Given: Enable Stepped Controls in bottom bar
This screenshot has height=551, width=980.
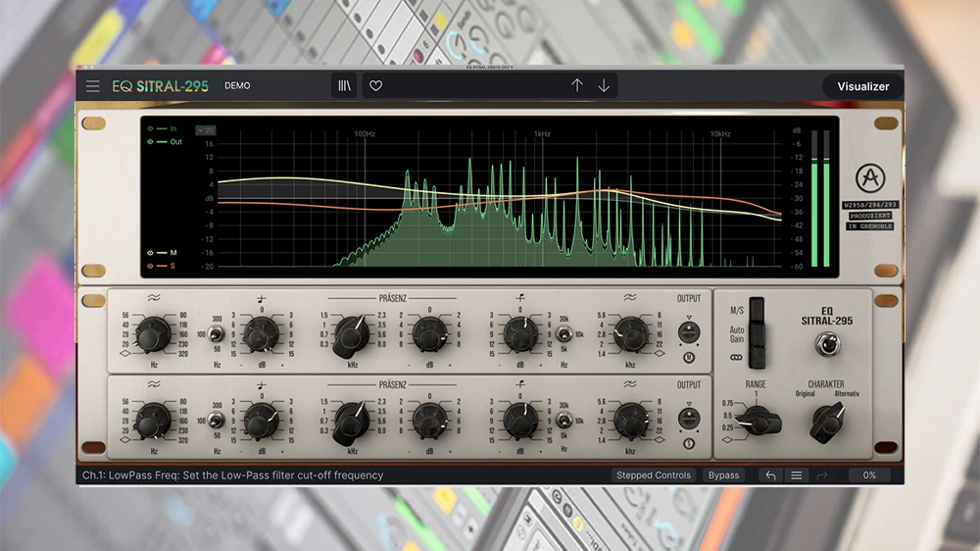Looking at the screenshot, I should pyautogui.click(x=654, y=476).
